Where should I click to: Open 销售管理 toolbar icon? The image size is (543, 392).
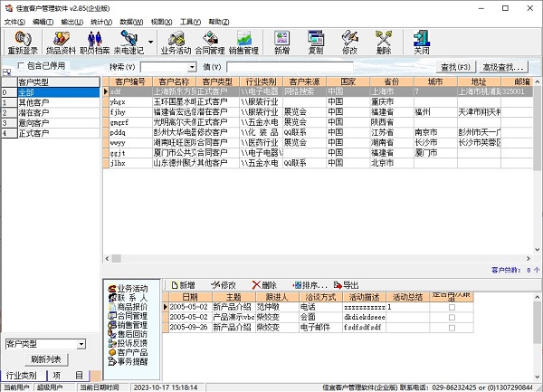tap(243, 43)
